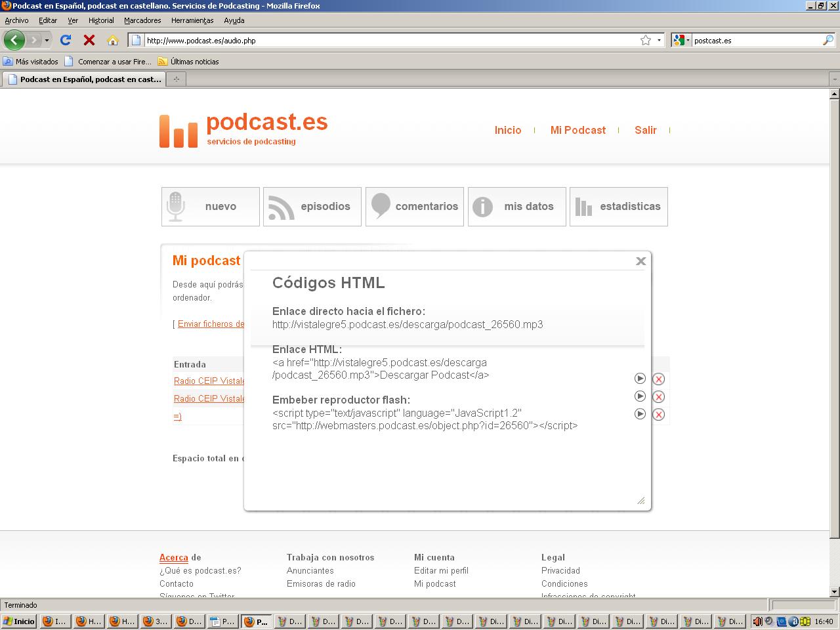Click the Enviar ficheros link

pos(211,324)
